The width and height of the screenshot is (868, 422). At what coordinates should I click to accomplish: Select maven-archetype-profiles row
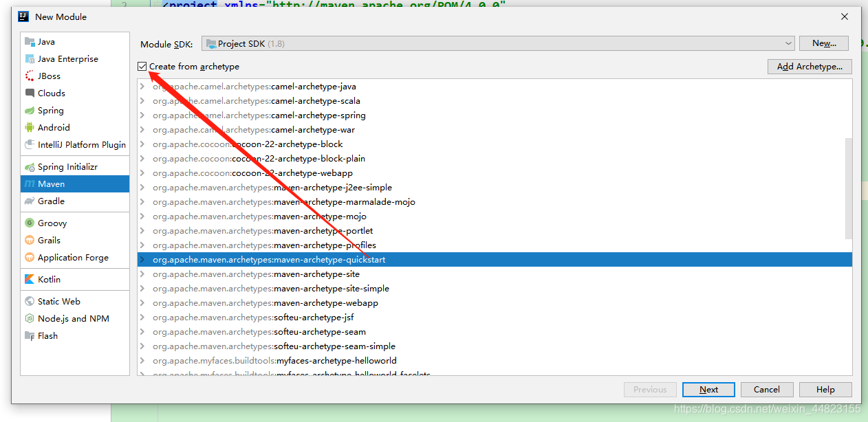pyautogui.click(x=495, y=245)
